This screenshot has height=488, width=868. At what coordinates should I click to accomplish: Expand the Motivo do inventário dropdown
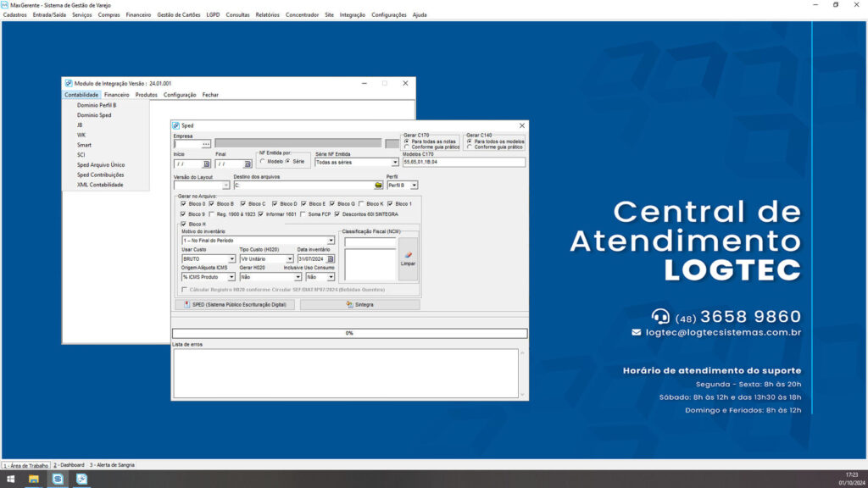coord(331,241)
